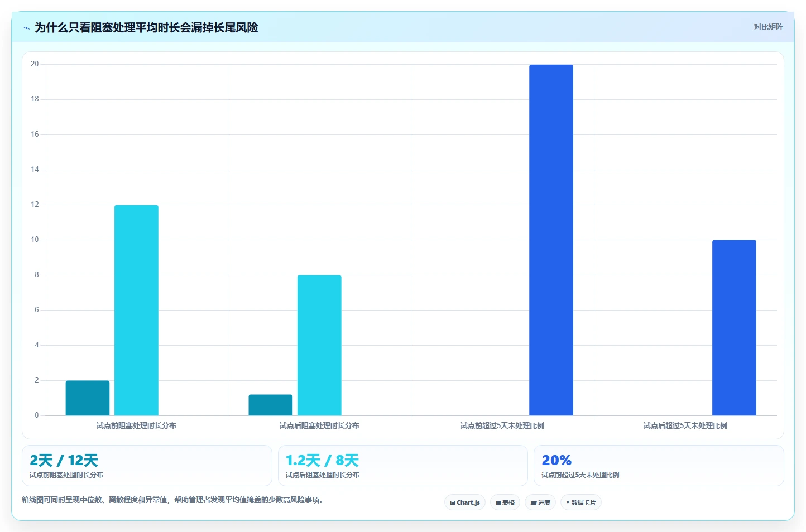Click the axis label 试点后阻塞处理时长分布
This screenshot has height=532, width=806.
click(319, 425)
